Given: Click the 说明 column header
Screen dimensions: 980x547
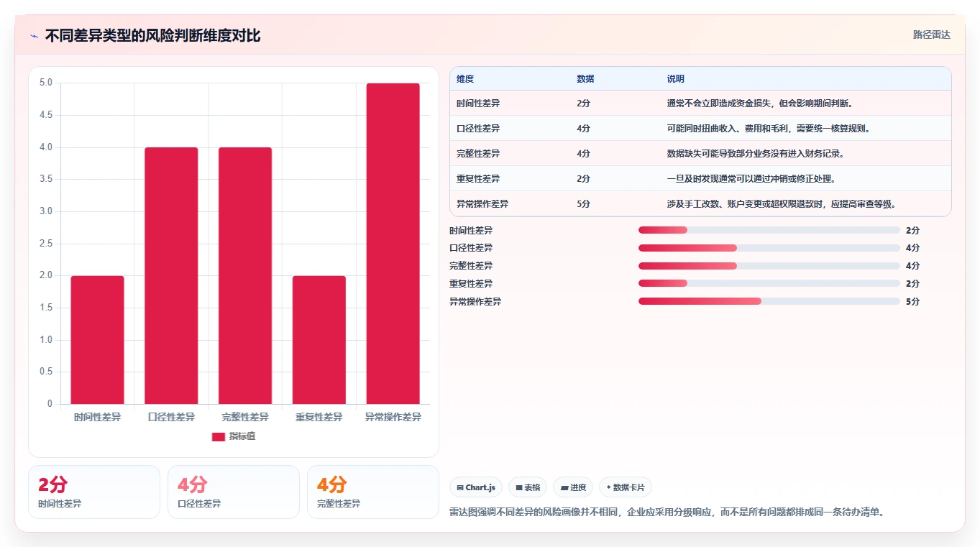Looking at the screenshot, I should [x=676, y=79].
